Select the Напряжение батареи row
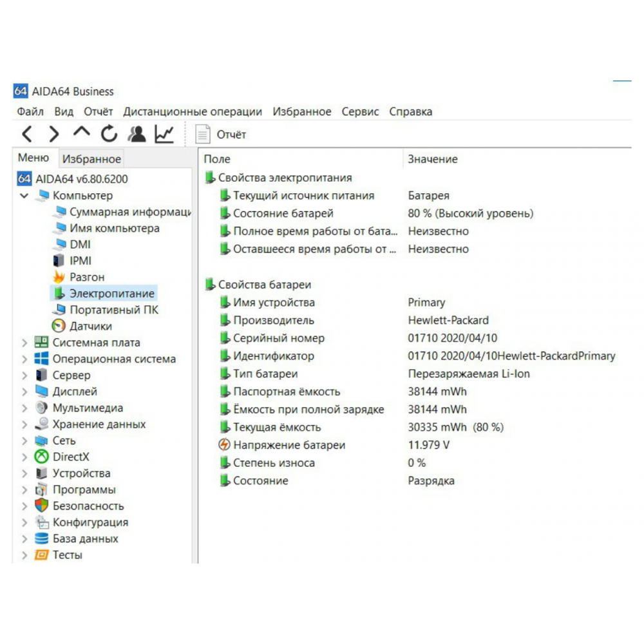 pyautogui.click(x=334, y=445)
